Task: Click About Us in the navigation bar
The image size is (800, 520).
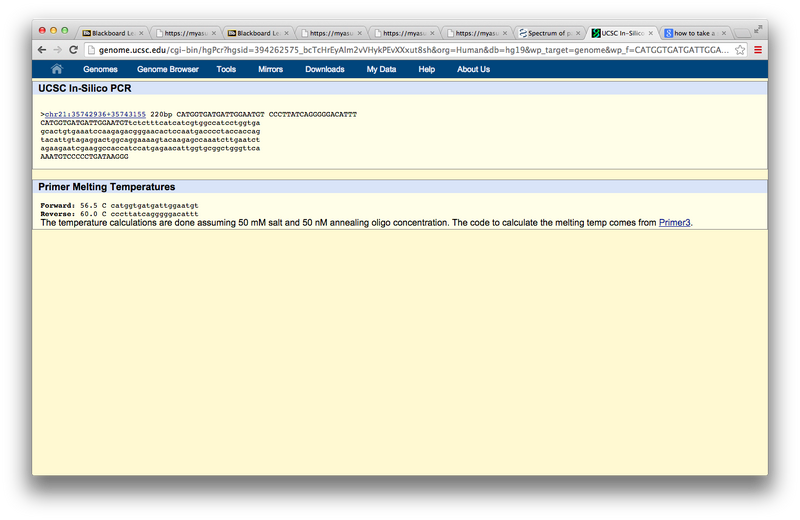Action: pos(473,69)
